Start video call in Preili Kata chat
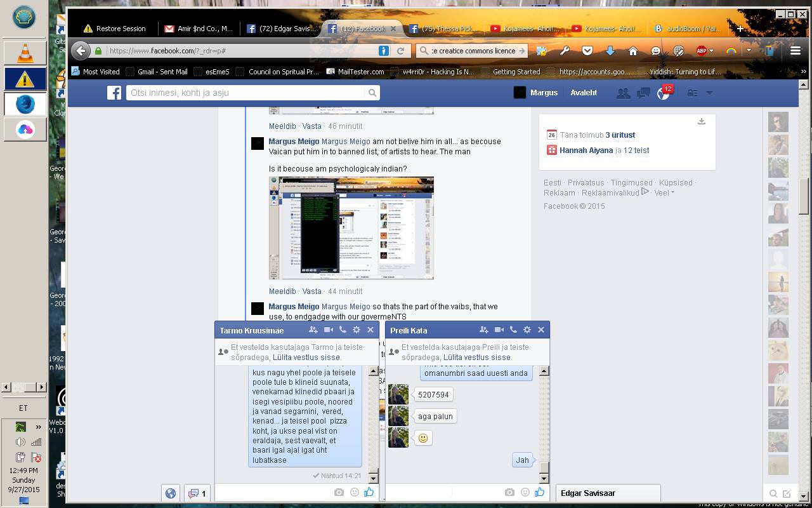812x508 pixels. click(499, 330)
